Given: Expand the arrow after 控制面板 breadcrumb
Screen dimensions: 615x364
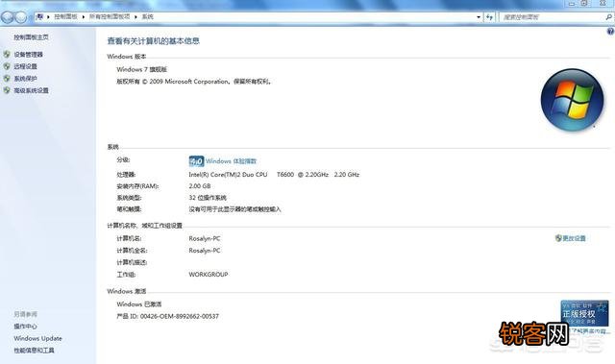Looking at the screenshot, I should (84, 17).
